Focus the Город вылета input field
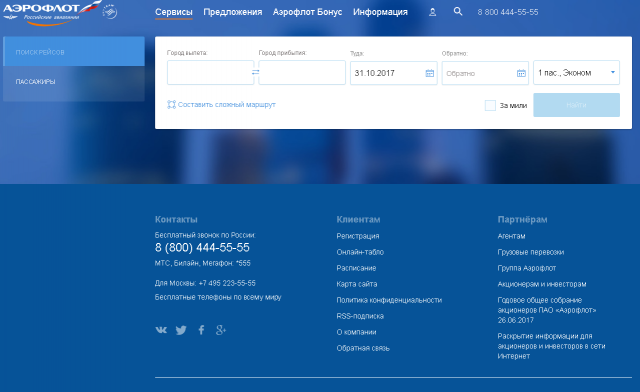 point(210,73)
